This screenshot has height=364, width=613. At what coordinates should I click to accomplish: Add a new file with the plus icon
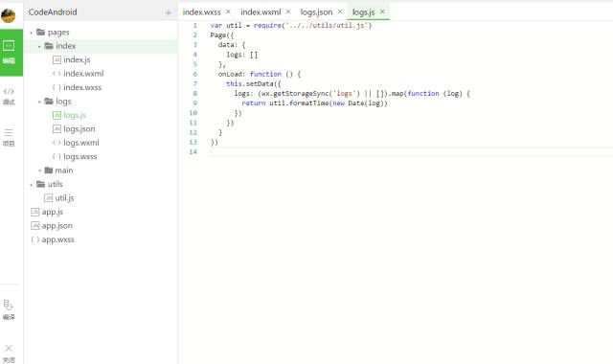169,12
